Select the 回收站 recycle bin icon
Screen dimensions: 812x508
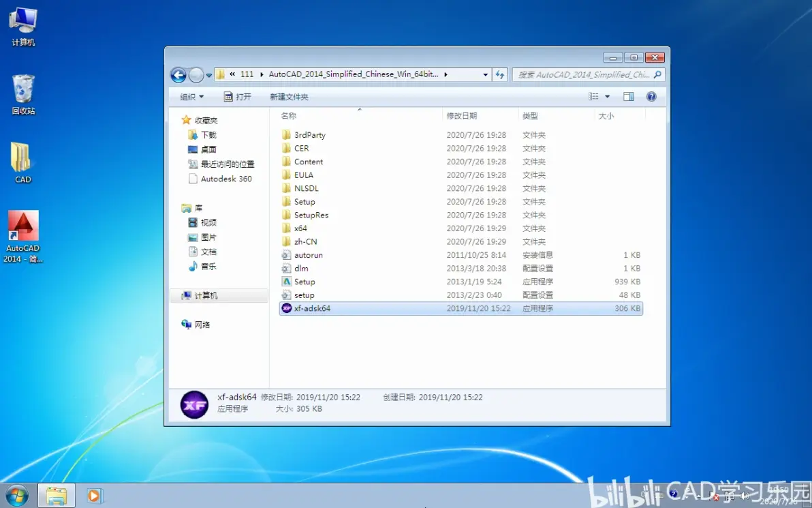(23, 94)
